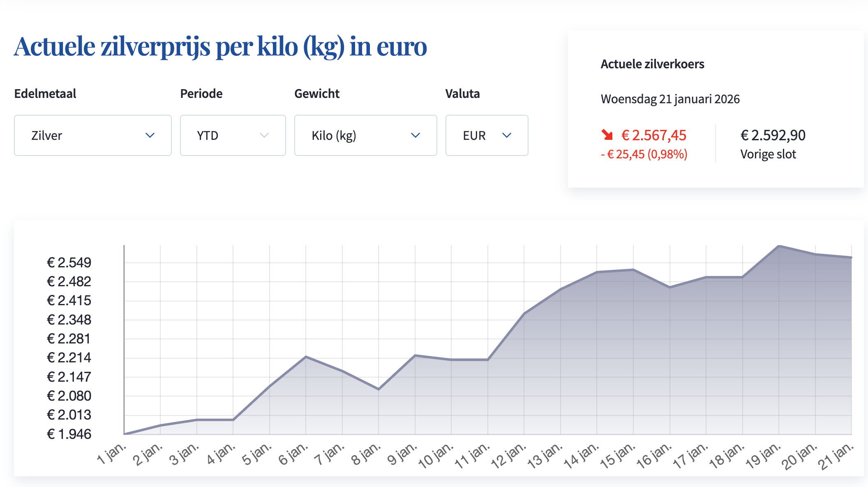Click the chart data point at 12 jan.
This screenshot has height=487, width=868.
[524, 314]
